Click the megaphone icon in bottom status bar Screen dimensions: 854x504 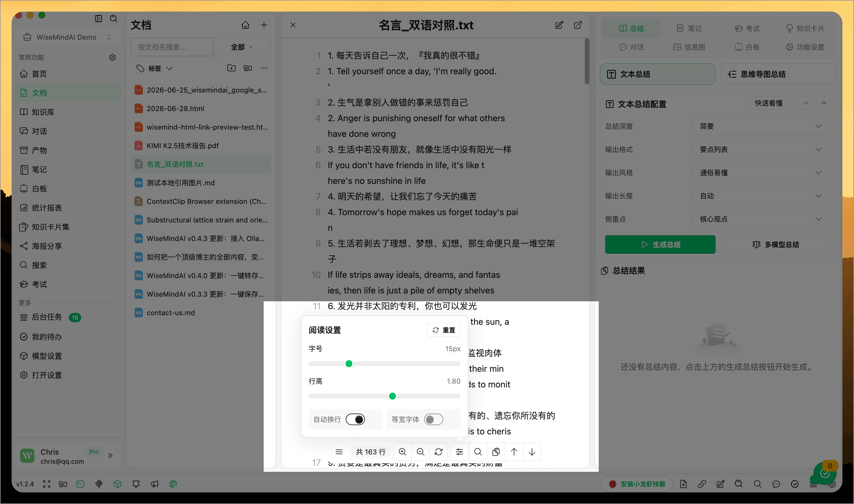click(155, 484)
